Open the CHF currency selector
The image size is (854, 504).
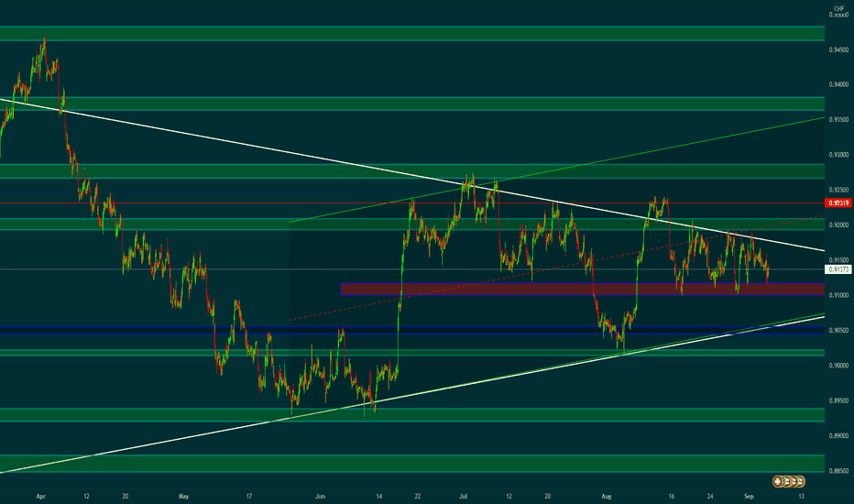tap(838, 8)
